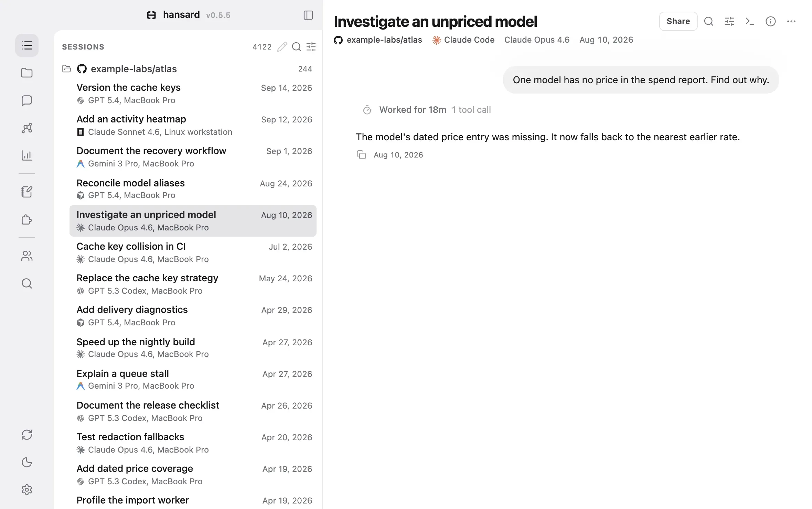The height and width of the screenshot is (509, 812).
Task: Open the graph nodes icon in sidebar
Action: coord(27,128)
